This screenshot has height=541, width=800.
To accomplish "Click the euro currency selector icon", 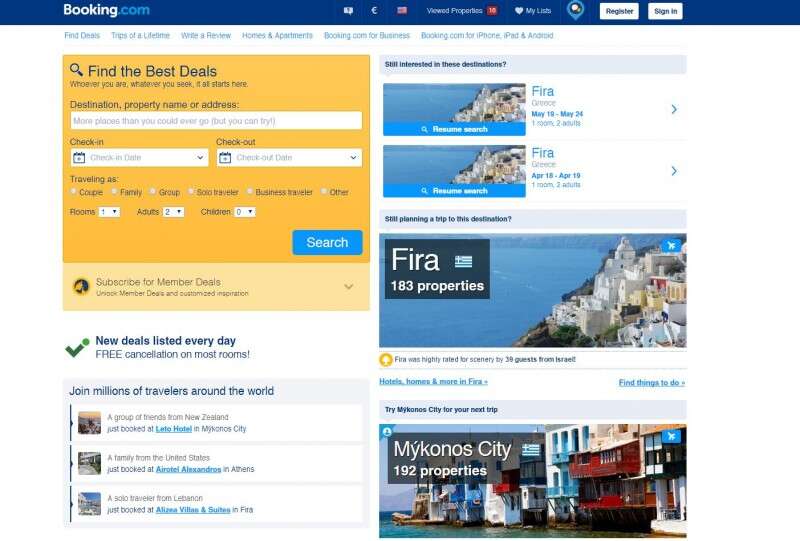I will (x=375, y=11).
